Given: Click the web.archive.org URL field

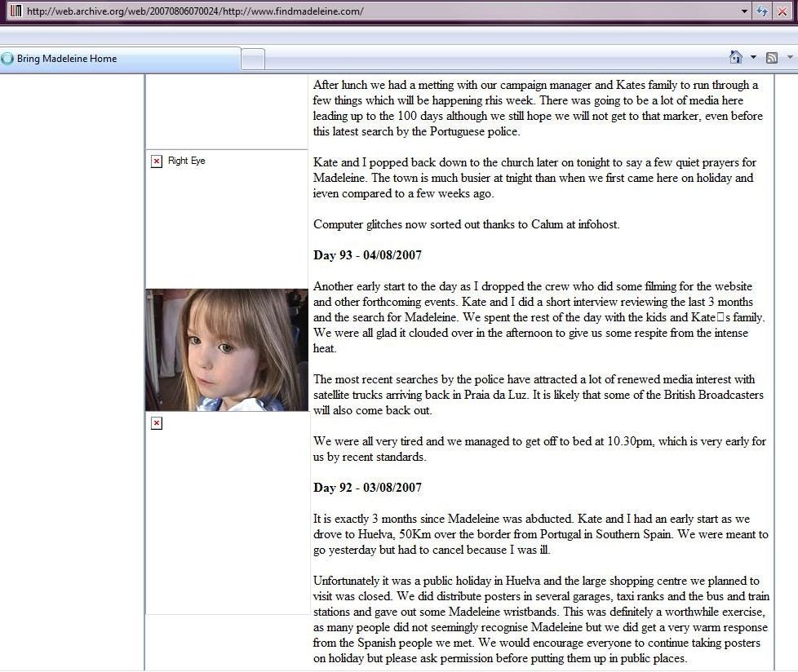Looking at the screenshot, I should (x=375, y=11).
